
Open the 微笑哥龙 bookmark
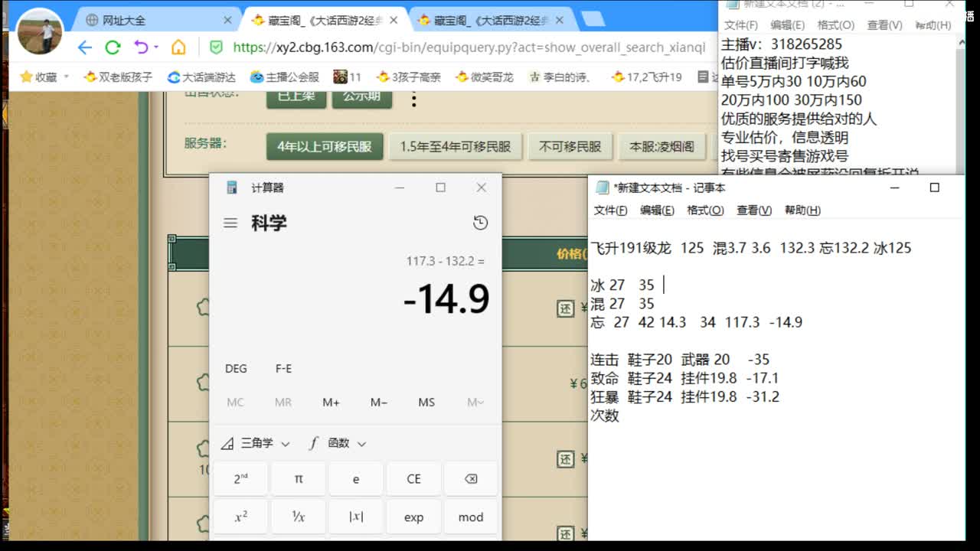[484, 77]
